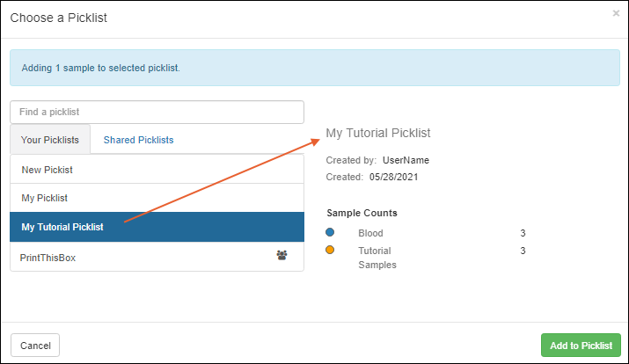Close the Choose a Picklist dialog
The height and width of the screenshot is (364, 629).
pyautogui.click(x=616, y=14)
